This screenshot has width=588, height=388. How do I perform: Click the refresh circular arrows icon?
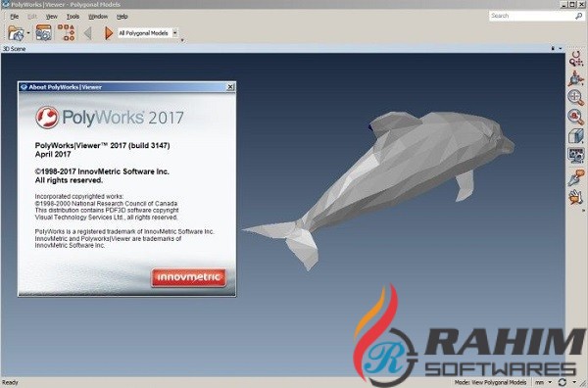tap(562, 382)
